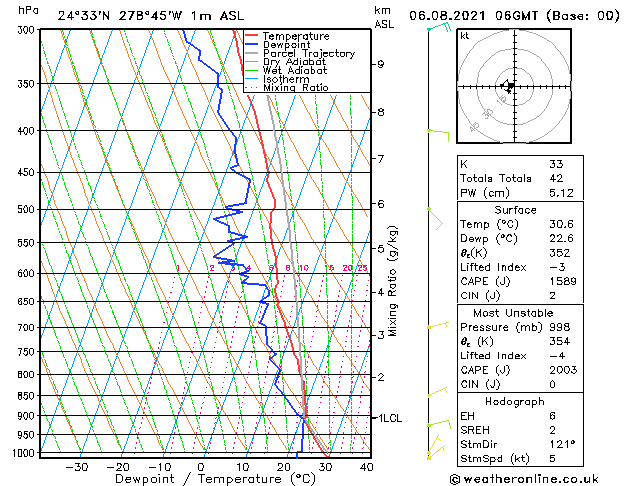Click the red Temperature line in the legend

coord(252,37)
